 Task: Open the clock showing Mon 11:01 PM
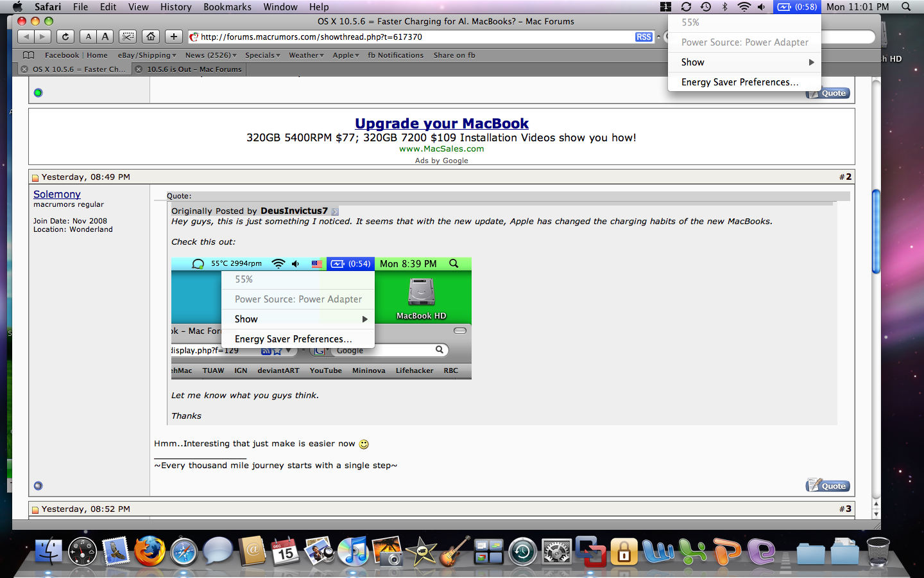tap(858, 7)
